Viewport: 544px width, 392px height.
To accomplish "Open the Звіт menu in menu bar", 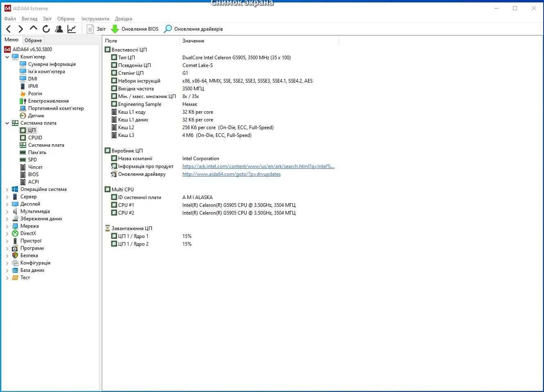I will coord(47,19).
